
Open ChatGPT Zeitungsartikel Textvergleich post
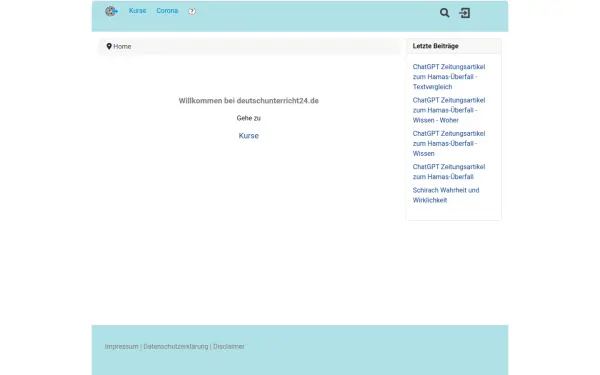pyautogui.click(x=449, y=77)
